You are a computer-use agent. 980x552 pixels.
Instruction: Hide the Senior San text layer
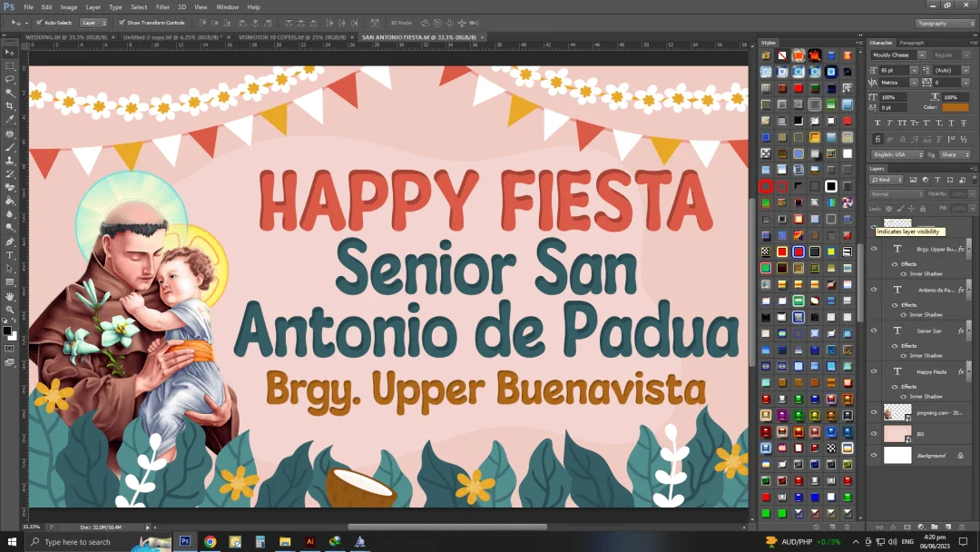874,330
